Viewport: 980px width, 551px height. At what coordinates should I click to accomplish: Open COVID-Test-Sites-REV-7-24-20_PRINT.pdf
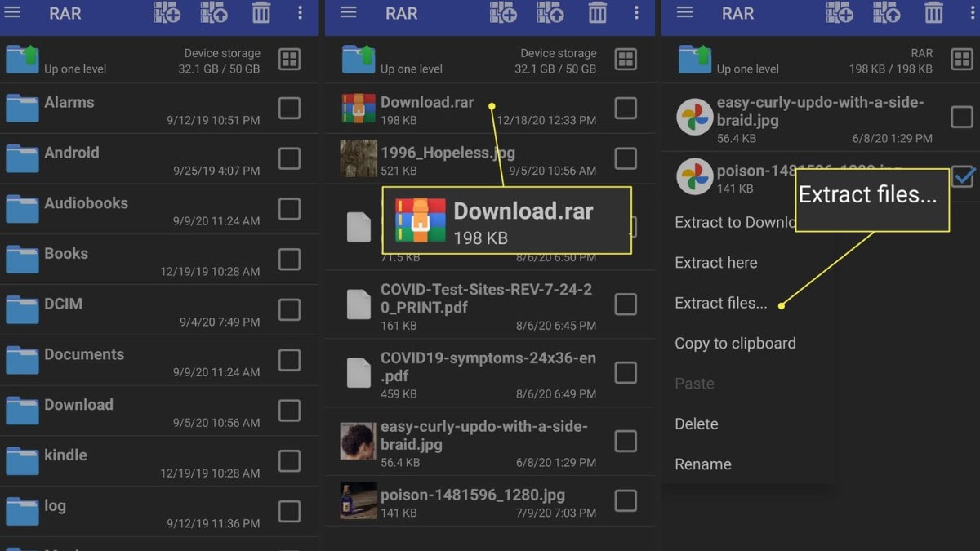point(487,299)
